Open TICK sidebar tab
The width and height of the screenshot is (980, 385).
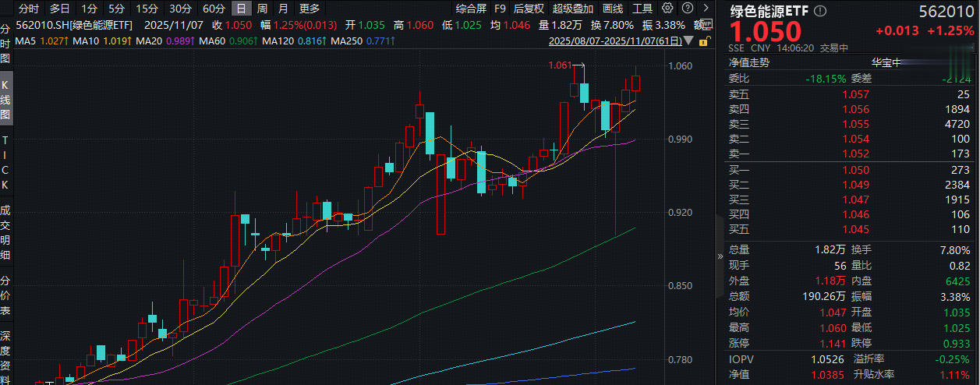tap(5, 162)
